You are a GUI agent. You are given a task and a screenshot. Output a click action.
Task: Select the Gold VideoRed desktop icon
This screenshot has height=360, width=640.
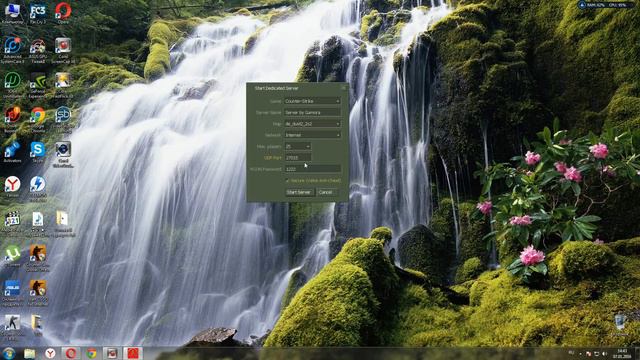pos(63,154)
